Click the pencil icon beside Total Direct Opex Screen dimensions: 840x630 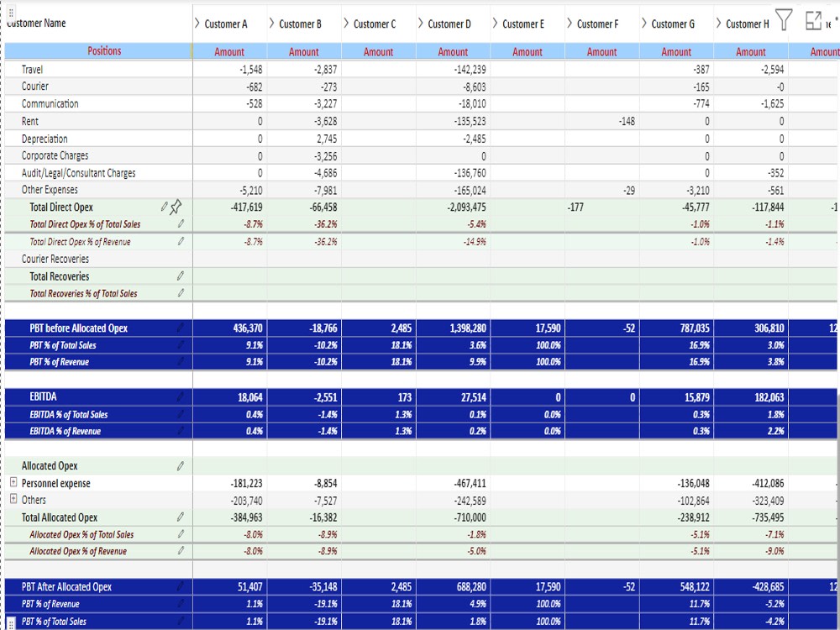(x=165, y=207)
